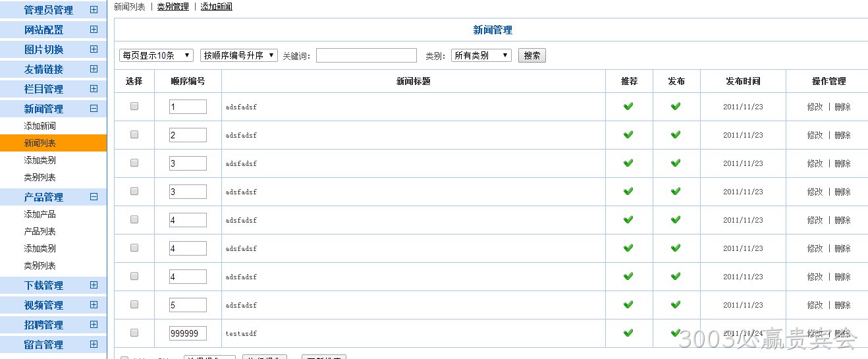Expand the 招聘管理 section plus icon
The width and height of the screenshot is (868, 359).
94,325
